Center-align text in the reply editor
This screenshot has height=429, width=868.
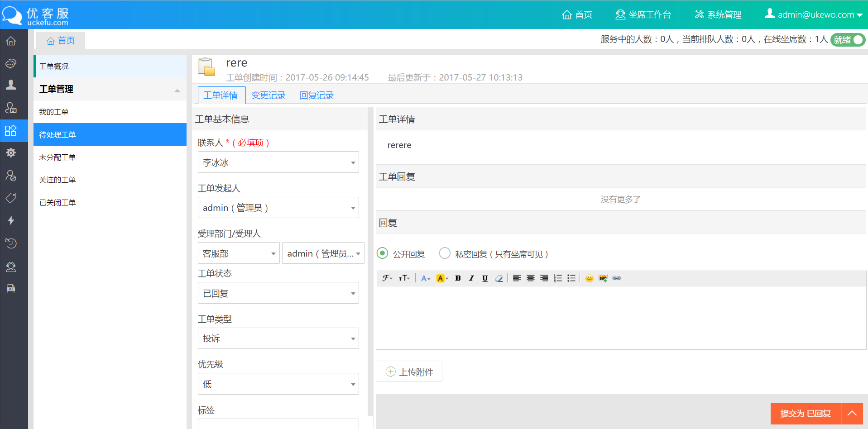click(x=530, y=278)
